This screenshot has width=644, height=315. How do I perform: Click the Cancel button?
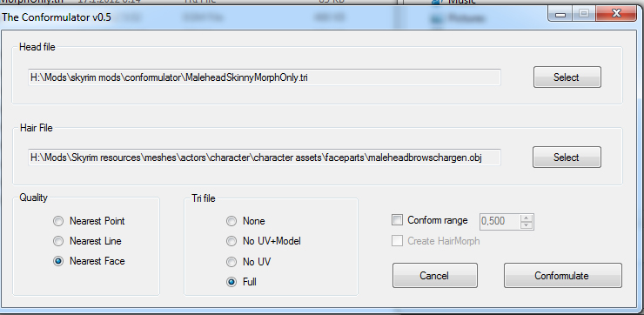[435, 276]
